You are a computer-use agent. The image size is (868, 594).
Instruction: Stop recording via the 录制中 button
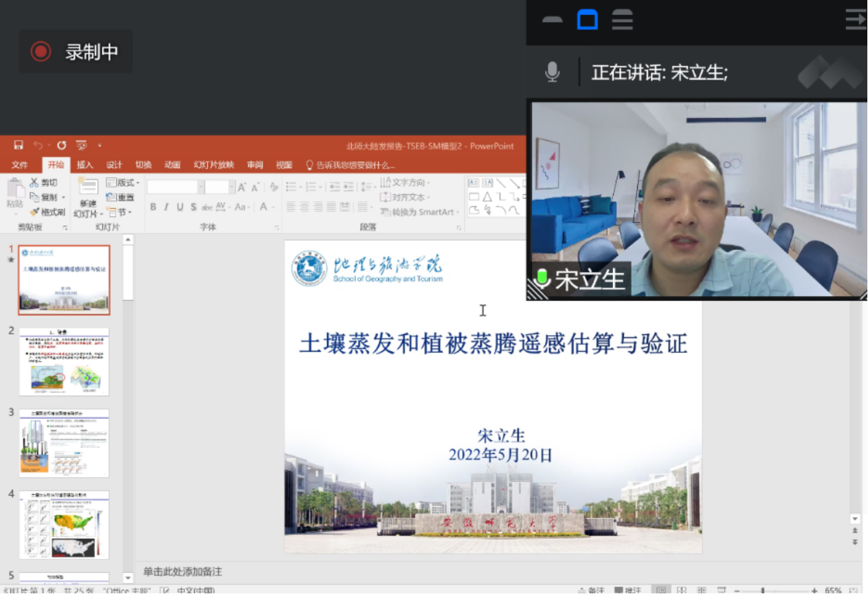point(76,51)
